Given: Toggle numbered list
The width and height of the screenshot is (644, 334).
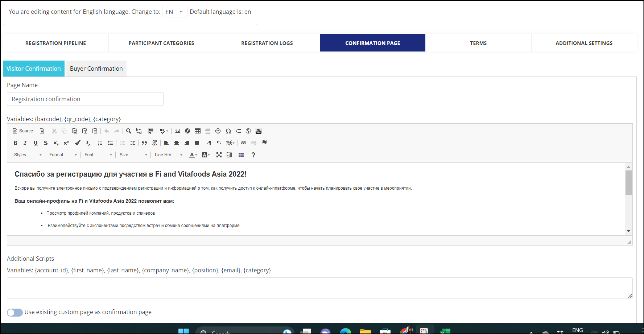Looking at the screenshot, I should pyautogui.click(x=100, y=143).
